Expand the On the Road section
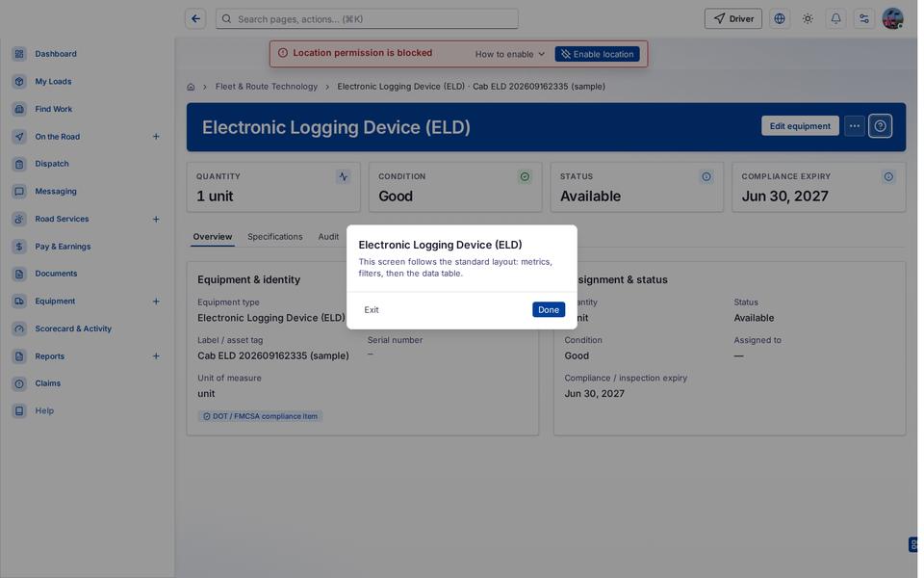Viewport: 924px width, 578px height. tap(156, 137)
